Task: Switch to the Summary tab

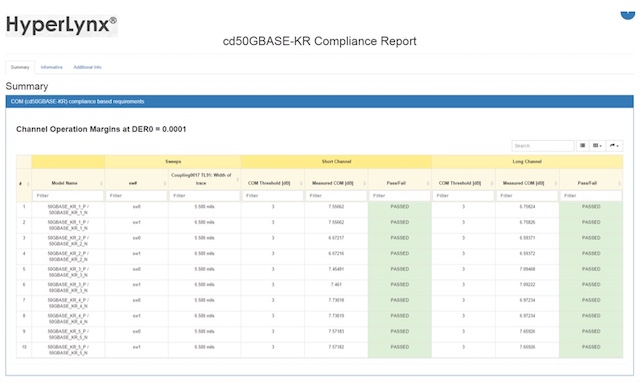Action: (x=20, y=67)
